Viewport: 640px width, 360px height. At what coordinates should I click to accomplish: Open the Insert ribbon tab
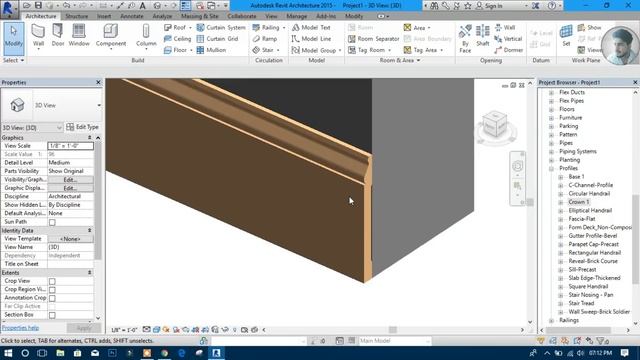pyautogui.click(x=104, y=16)
